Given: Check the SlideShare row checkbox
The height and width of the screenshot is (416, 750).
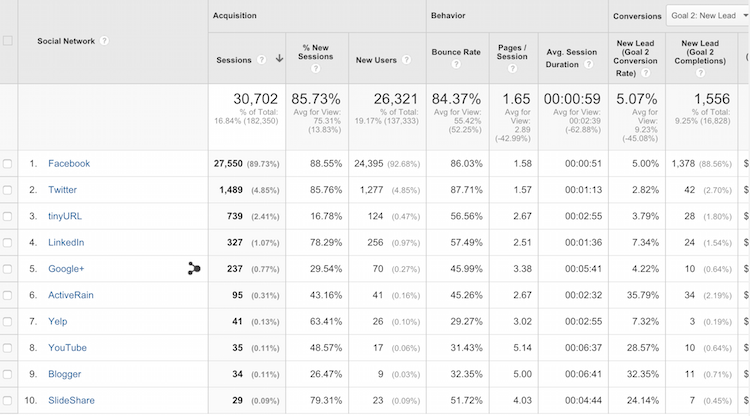Looking at the screenshot, I should tap(8, 400).
